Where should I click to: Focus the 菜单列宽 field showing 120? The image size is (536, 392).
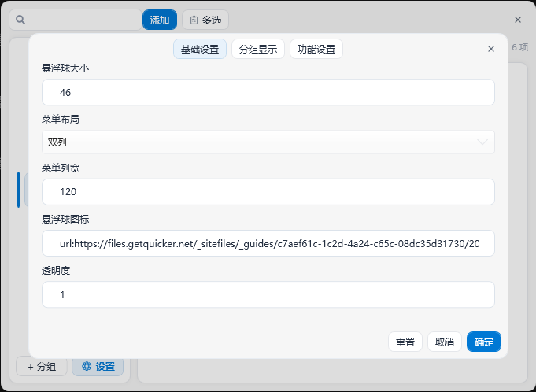click(268, 191)
